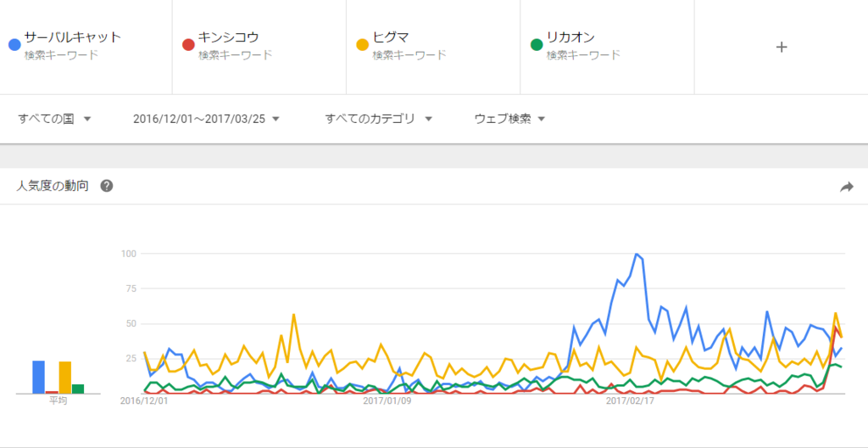The width and height of the screenshot is (868, 448).
Task: Click the green dot beside リカオン
Action: point(537,45)
